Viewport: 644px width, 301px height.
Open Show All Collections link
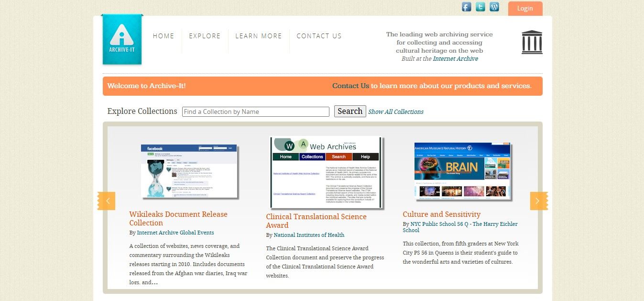396,111
